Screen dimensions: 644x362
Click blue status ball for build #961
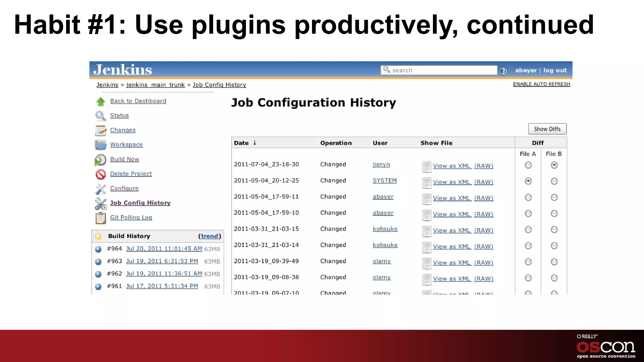point(98,287)
